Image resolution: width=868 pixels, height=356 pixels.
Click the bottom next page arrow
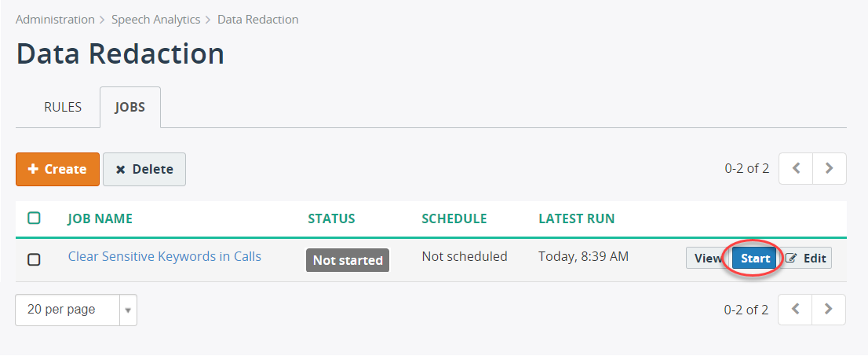pos(829,310)
